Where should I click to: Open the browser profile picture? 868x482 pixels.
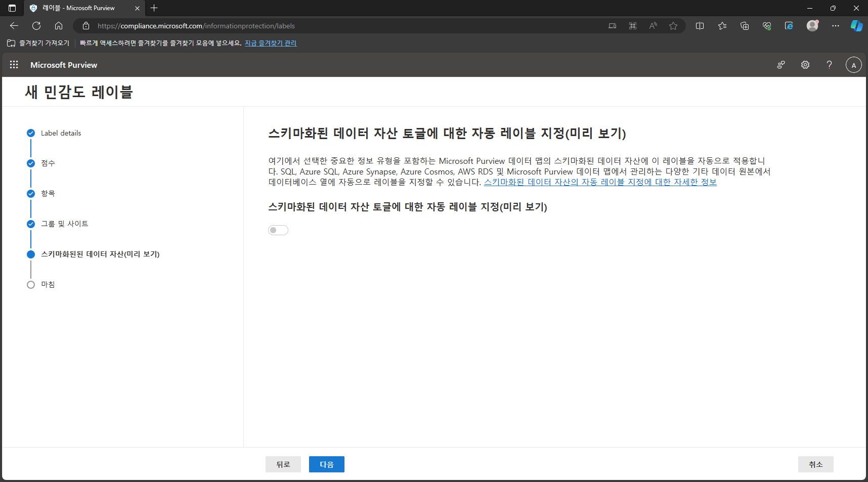click(x=812, y=26)
